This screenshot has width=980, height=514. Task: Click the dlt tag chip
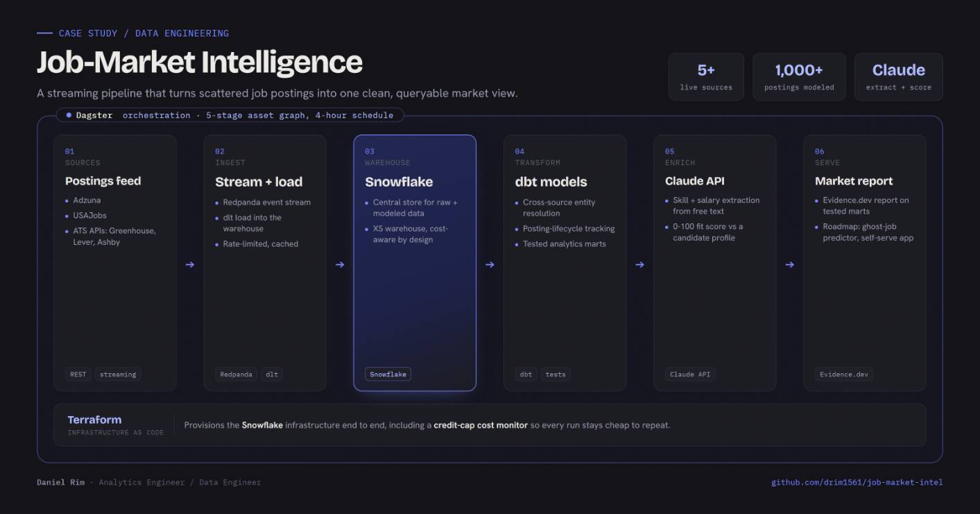pos(272,374)
